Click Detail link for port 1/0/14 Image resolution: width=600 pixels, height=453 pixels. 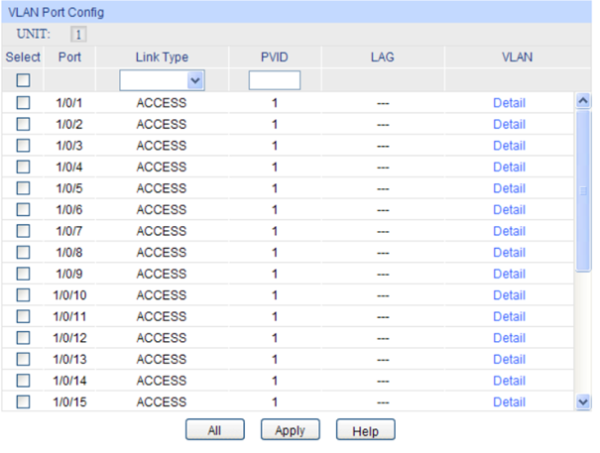(509, 381)
